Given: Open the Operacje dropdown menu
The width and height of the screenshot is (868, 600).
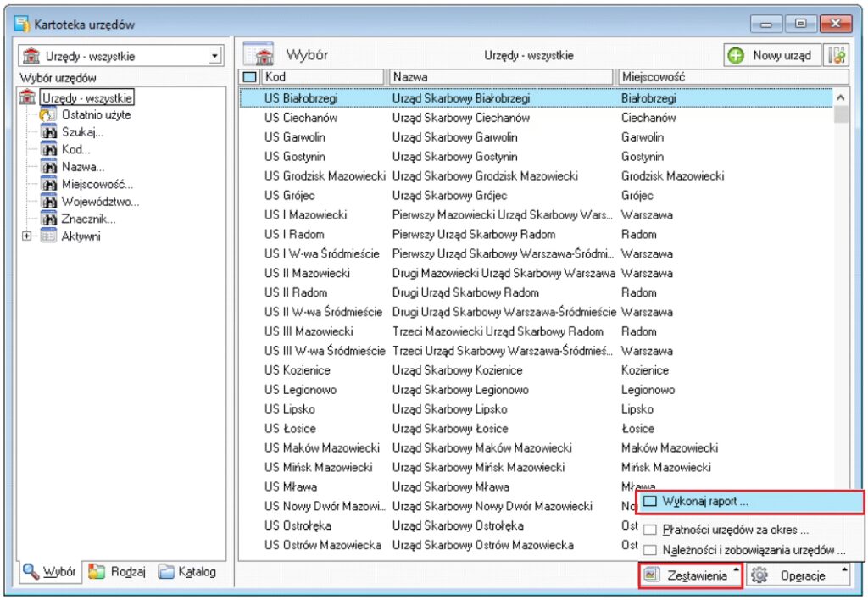Looking at the screenshot, I should coord(797,576).
